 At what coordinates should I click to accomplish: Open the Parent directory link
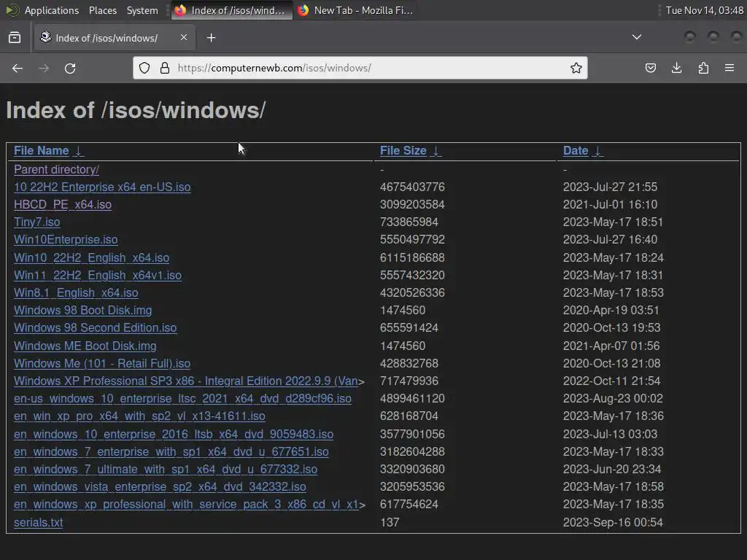[x=57, y=169]
